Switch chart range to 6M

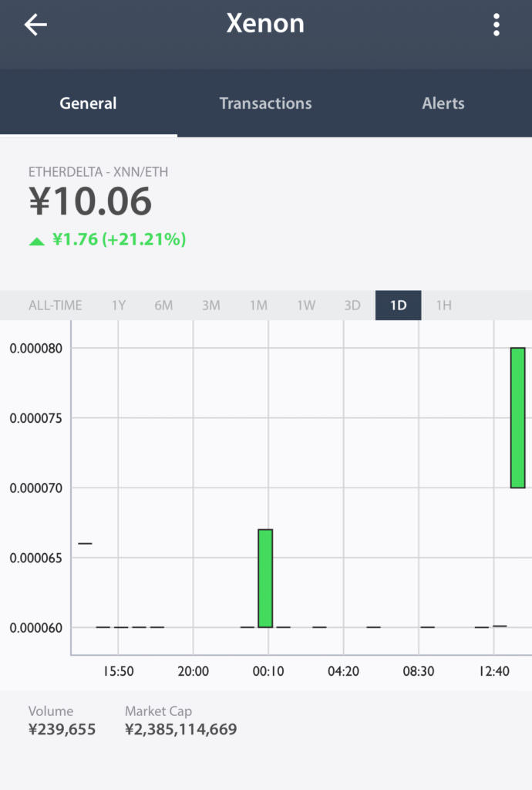click(163, 306)
